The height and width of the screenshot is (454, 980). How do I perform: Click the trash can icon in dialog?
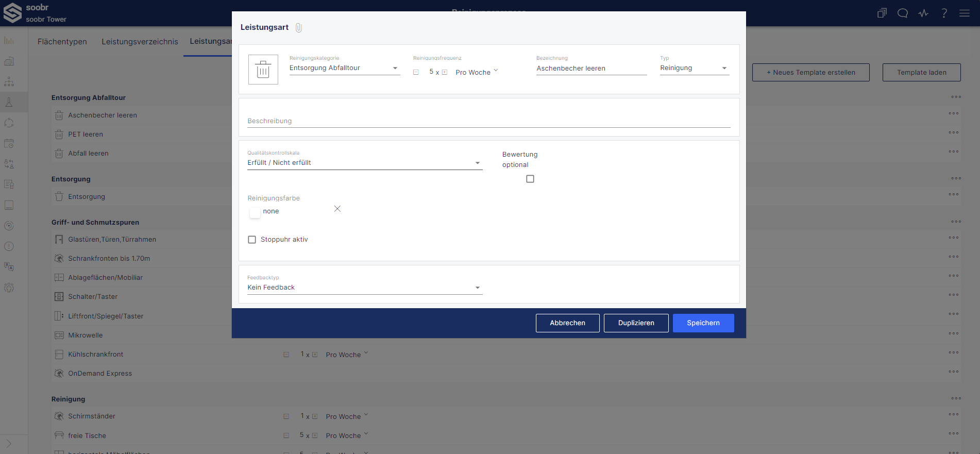(263, 70)
